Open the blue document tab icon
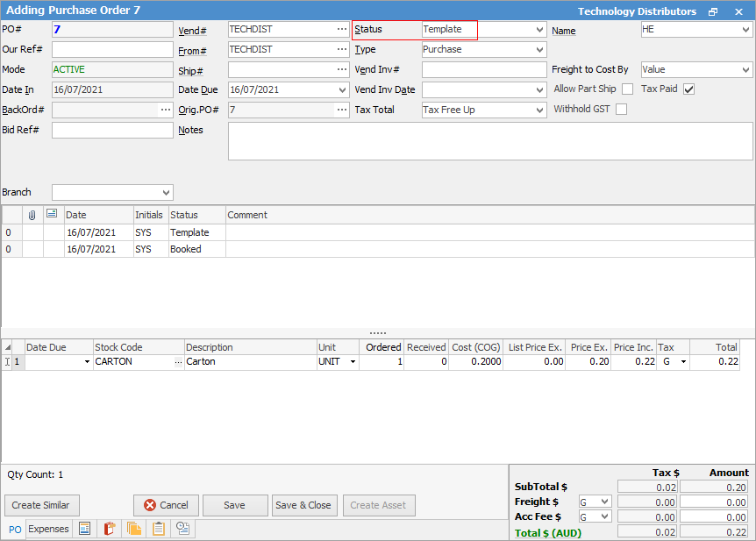Image resolution: width=756 pixels, height=541 pixels. pos(85,529)
